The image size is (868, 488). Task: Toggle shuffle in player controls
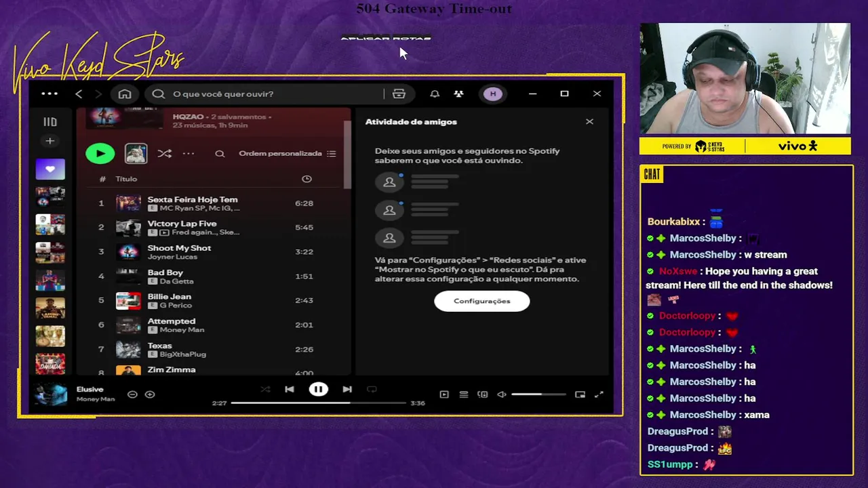[x=265, y=390]
